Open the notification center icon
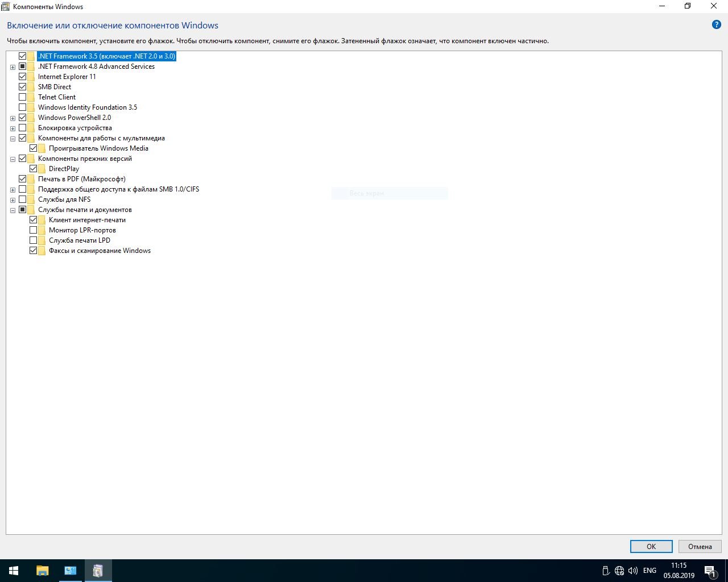This screenshot has height=582, width=728. coord(710,571)
